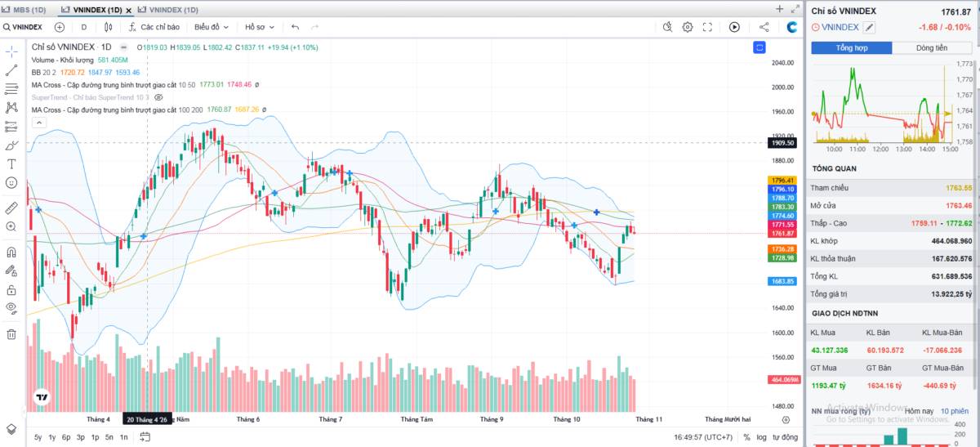Open chart settings gear icon

(x=688, y=27)
